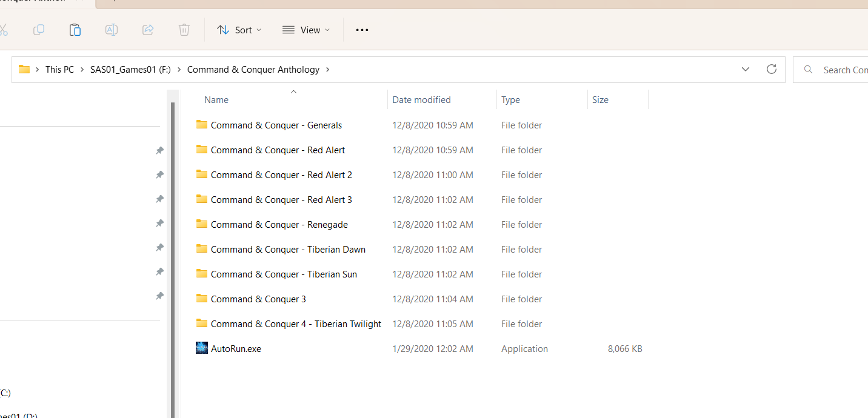Expand chevron after Command & Conquer Anthology

tap(328, 70)
